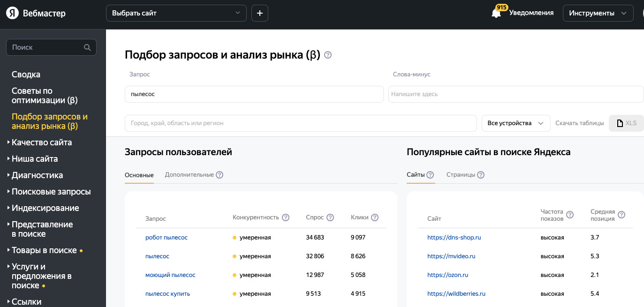644x307 pixels.
Task: Expand Индексирование sidebar section
Action: click(45, 208)
